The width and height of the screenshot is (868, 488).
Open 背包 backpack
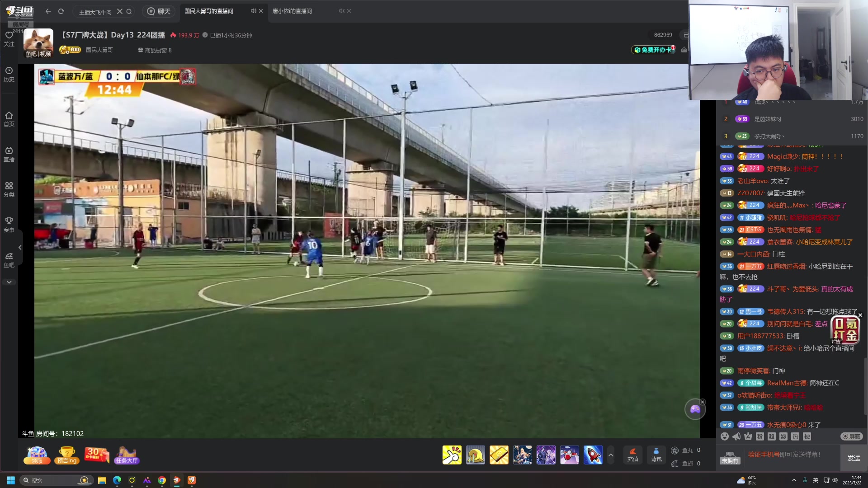(x=656, y=455)
